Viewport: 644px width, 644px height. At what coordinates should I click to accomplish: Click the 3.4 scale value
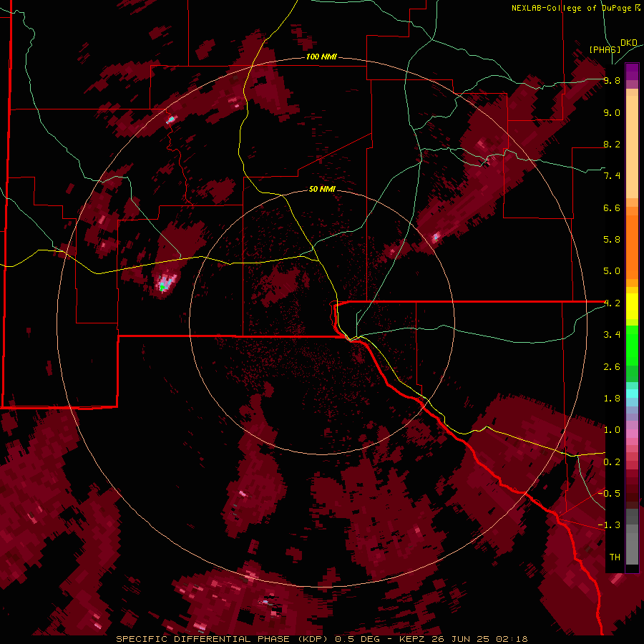[x=612, y=335]
